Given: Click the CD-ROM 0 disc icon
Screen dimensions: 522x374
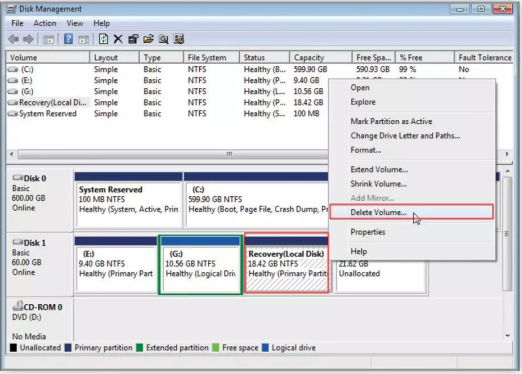Looking at the screenshot, I should pyautogui.click(x=17, y=306).
